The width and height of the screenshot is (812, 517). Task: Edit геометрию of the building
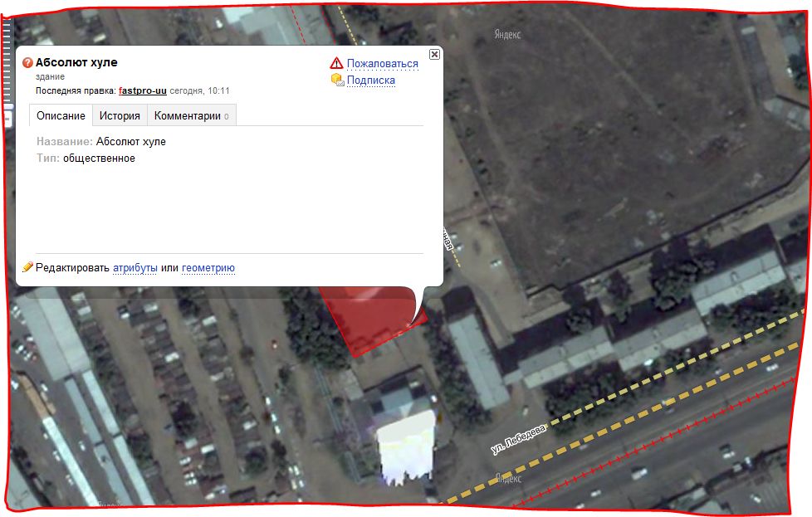[x=208, y=268]
